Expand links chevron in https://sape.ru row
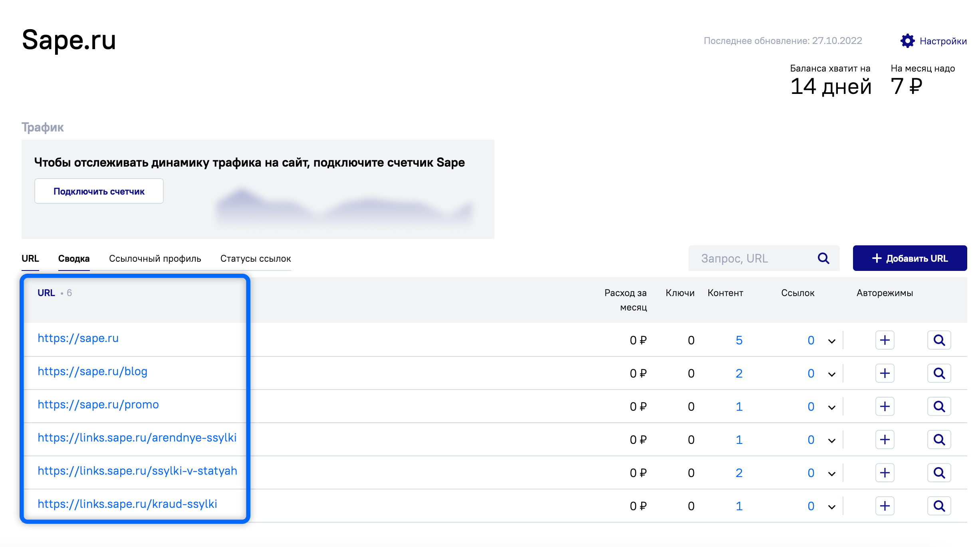Screen dimensions: 980x547 coord(832,341)
